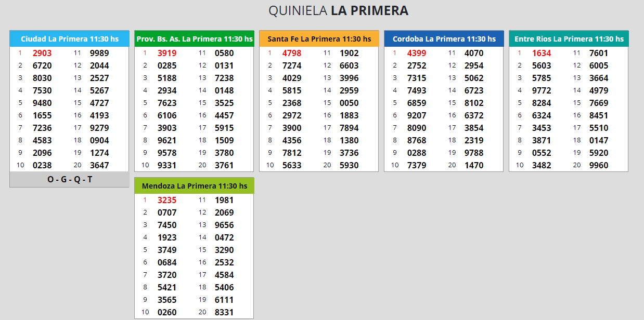
Task: Click Mendoza first prize number 3235
Action: pyautogui.click(x=167, y=200)
